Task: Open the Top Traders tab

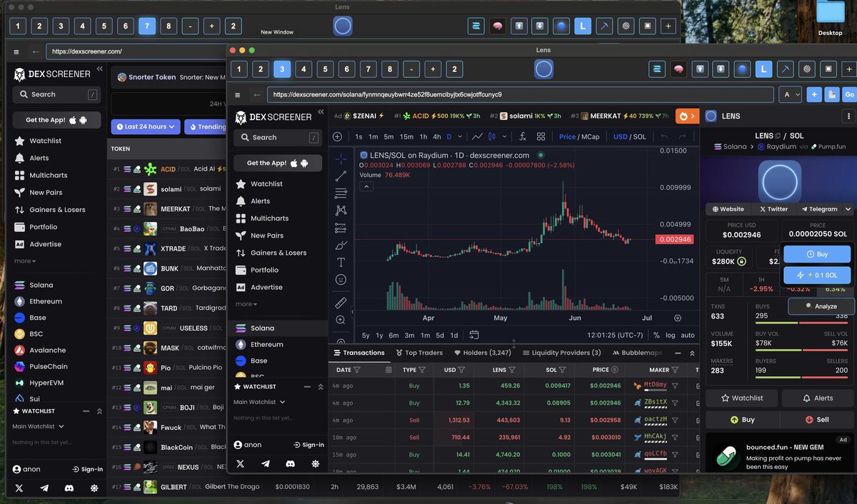Action: click(419, 353)
